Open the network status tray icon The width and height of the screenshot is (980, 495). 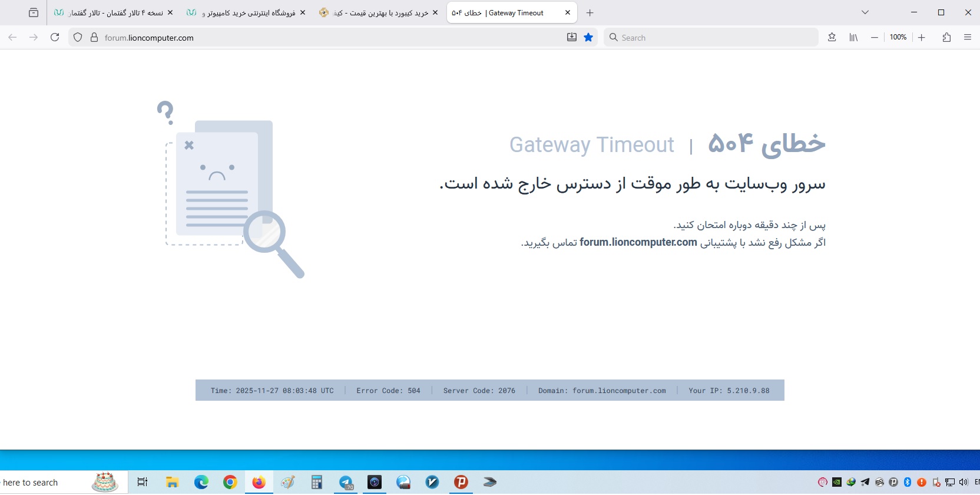[950, 482]
